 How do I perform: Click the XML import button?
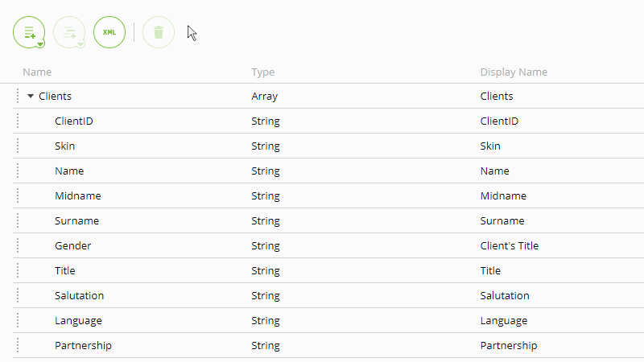[109, 32]
